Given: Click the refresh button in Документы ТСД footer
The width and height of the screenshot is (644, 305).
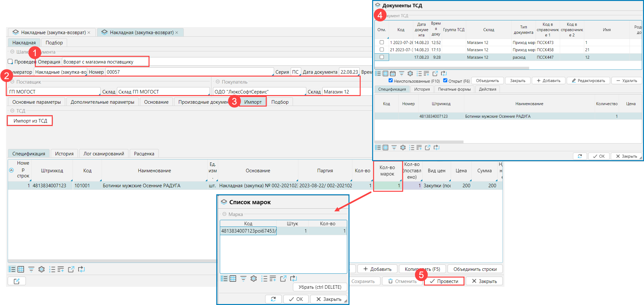Looking at the screenshot, I should click(579, 156).
